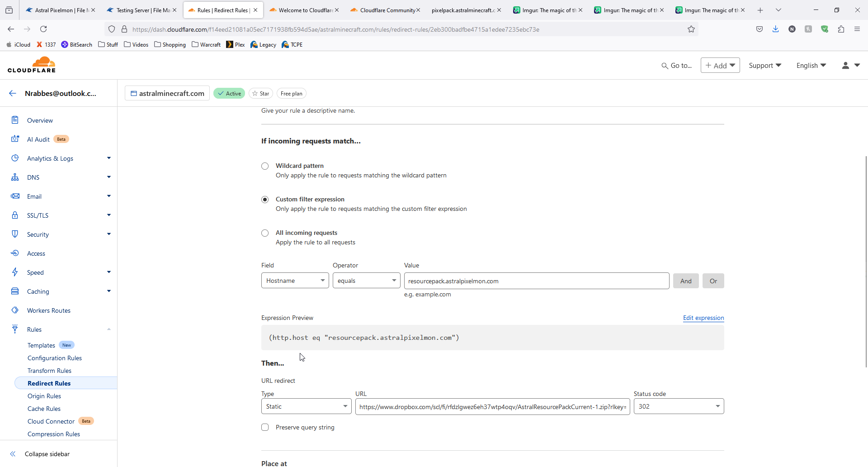Click the Firefox downloads icon
This screenshot has width=868, height=467.
pyautogui.click(x=776, y=29)
